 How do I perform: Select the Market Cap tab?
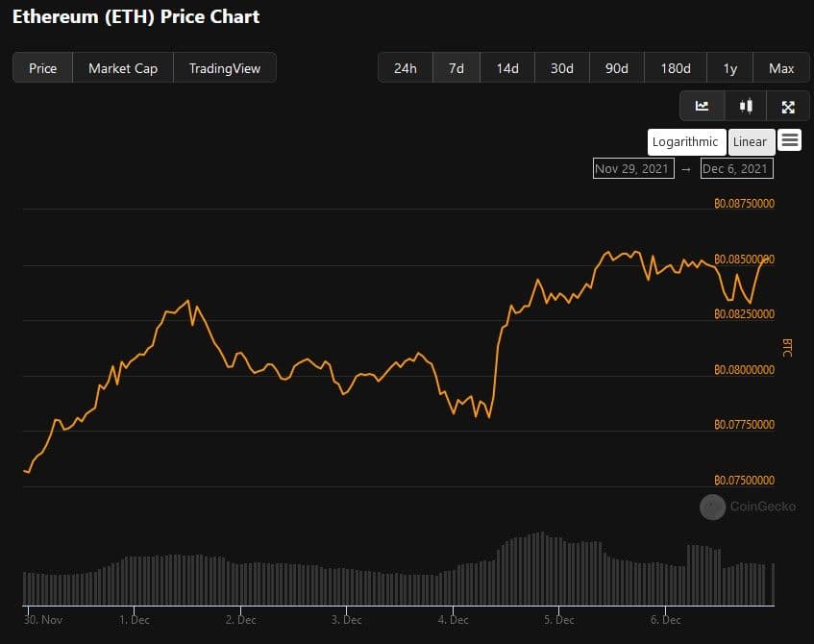click(x=123, y=68)
